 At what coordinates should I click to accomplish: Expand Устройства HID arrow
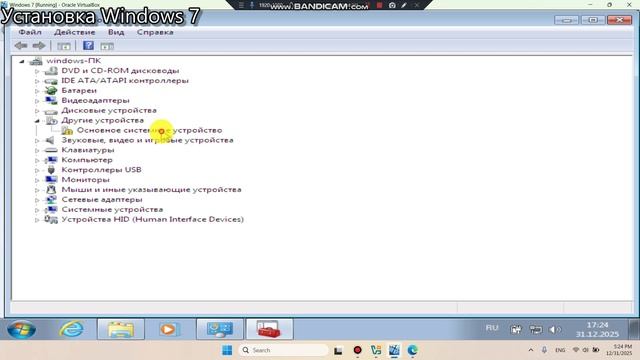point(37,220)
